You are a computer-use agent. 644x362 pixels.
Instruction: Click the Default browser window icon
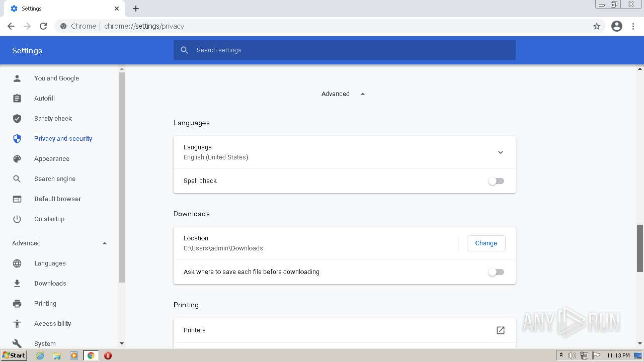[x=17, y=199]
